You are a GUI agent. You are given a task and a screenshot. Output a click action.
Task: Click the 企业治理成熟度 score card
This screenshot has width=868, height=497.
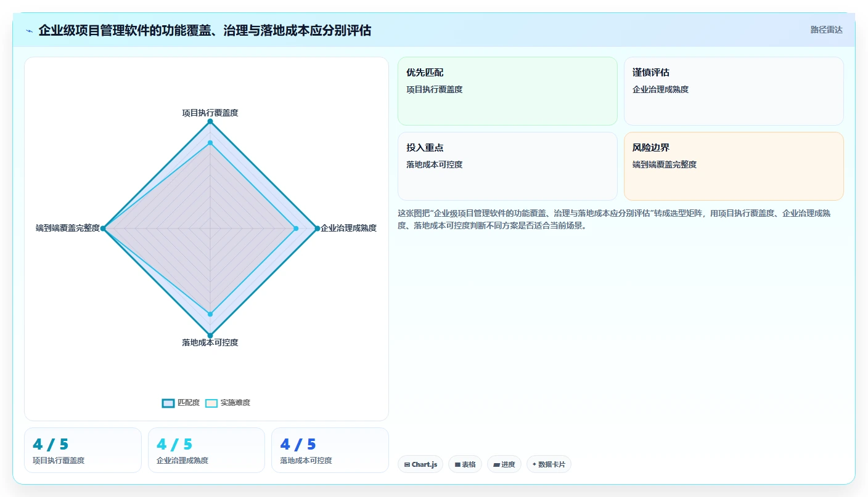(207, 450)
